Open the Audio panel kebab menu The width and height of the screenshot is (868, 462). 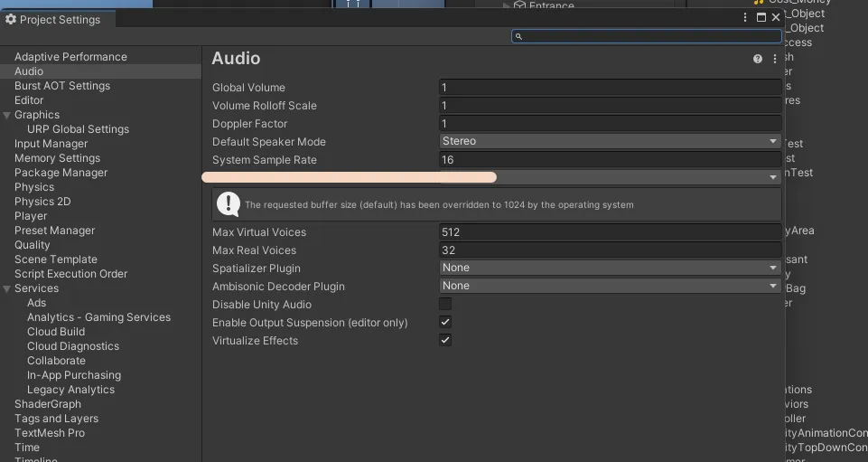774,59
